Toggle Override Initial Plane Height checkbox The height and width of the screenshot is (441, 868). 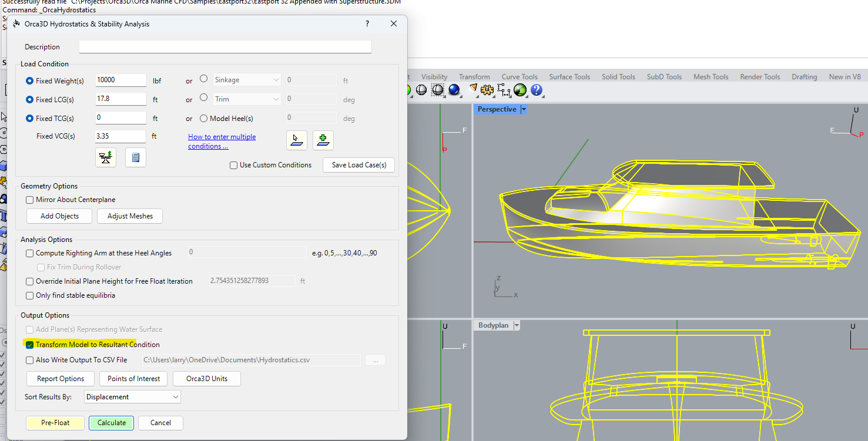pyautogui.click(x=30, y=282)
